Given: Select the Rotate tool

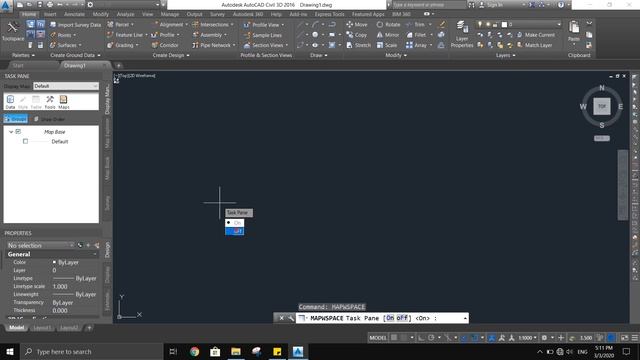Looking at the screenshot, I should pos(388,24).
